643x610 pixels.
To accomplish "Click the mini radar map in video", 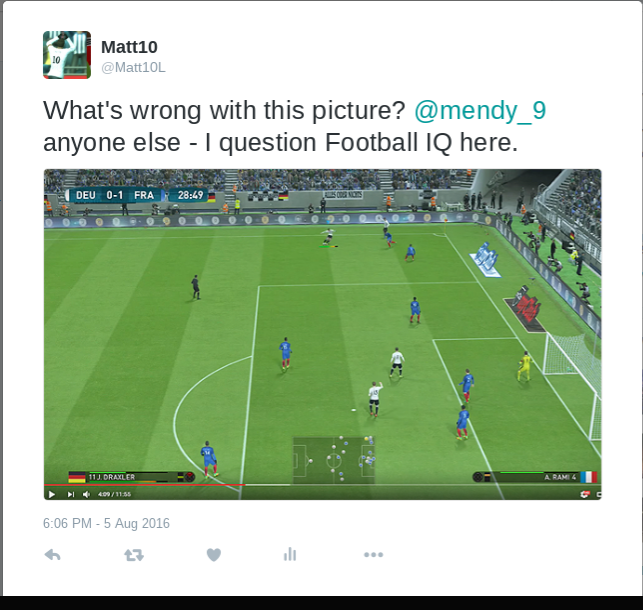I will 333,460.
